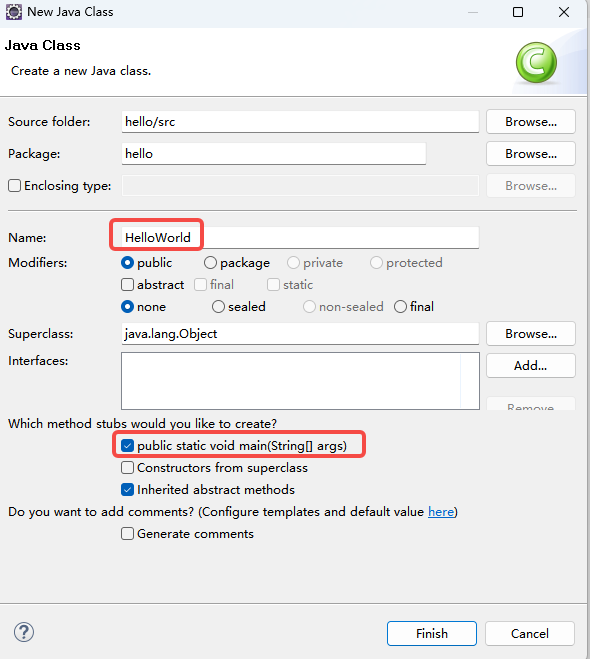Screen dimensions: 590x659
Task: Click the Name field with HelloWorld
Action: [x=300, y=237]
